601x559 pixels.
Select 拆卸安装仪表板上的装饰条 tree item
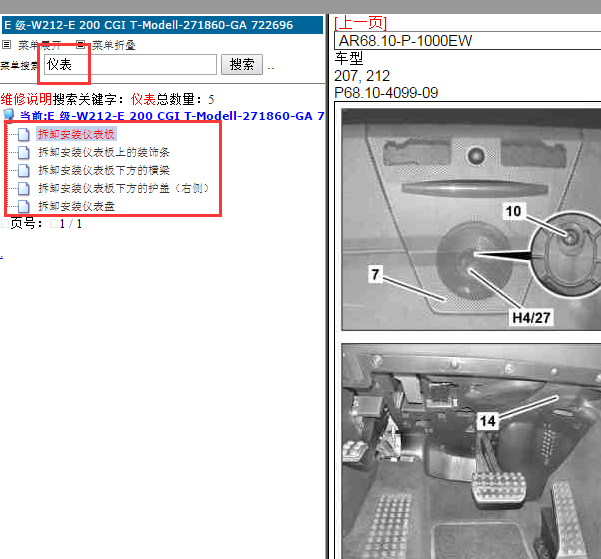point(103,152)
